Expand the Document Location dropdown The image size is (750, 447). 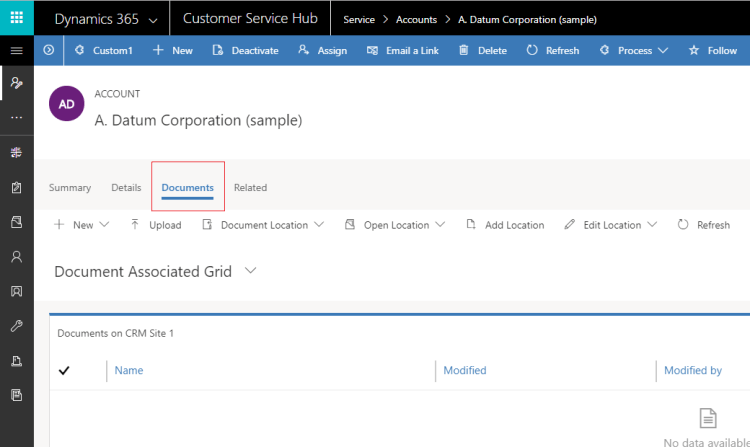(319, 225)
